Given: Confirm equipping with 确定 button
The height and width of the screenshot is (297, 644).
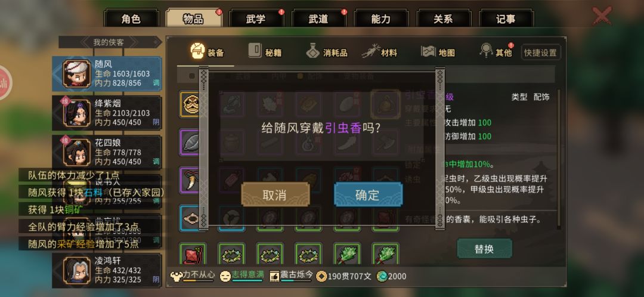Looking at the screenshot, I should tap(368, 194).
